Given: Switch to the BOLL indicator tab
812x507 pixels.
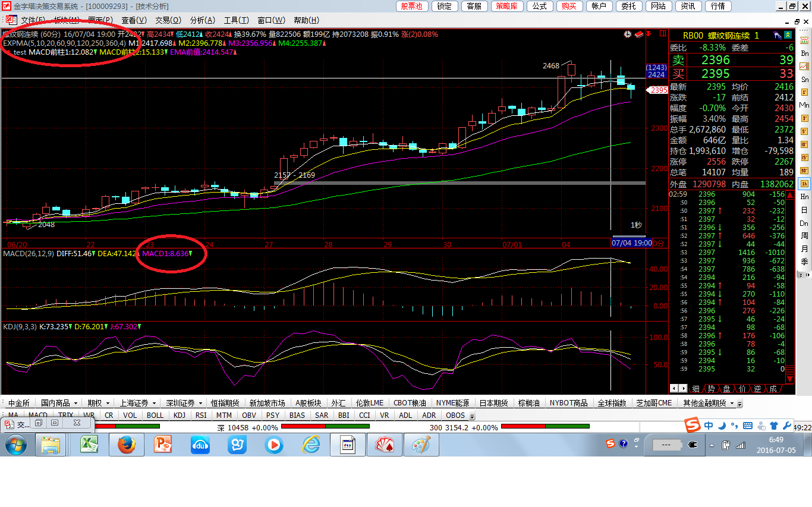Looking at the screenshot, I should tap(155, 415).
